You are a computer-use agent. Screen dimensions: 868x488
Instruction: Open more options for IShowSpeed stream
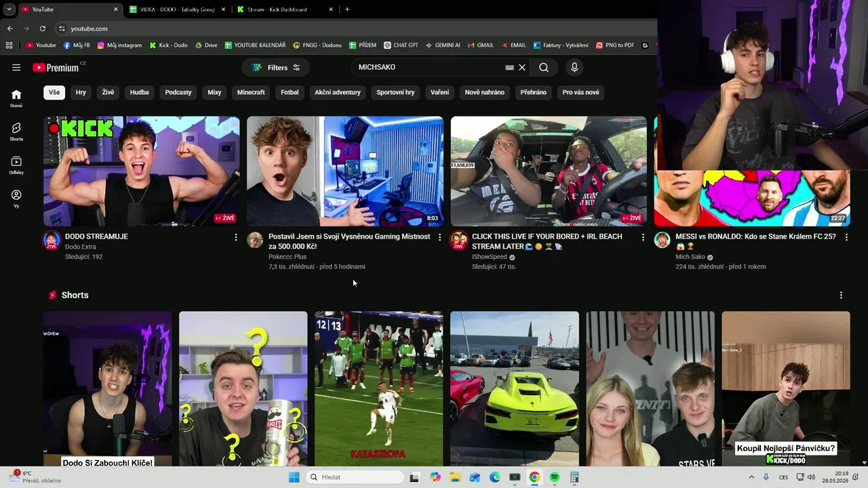point(643,237)
